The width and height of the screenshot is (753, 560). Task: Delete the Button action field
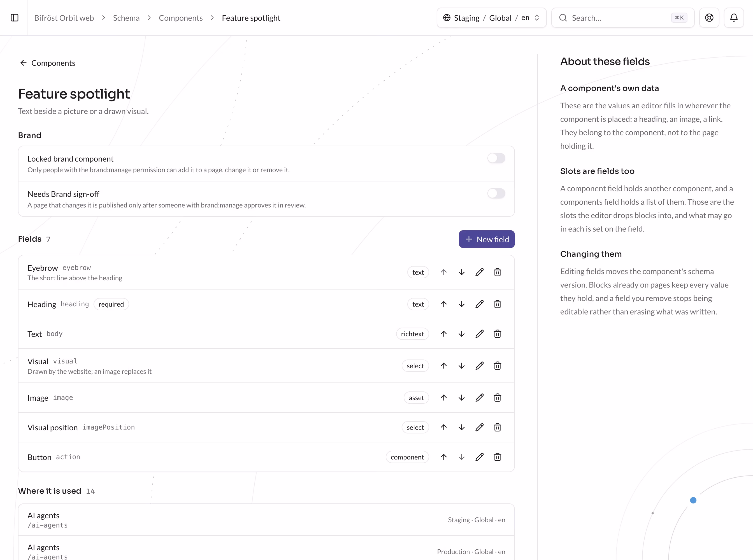click(x=497, y=457)
